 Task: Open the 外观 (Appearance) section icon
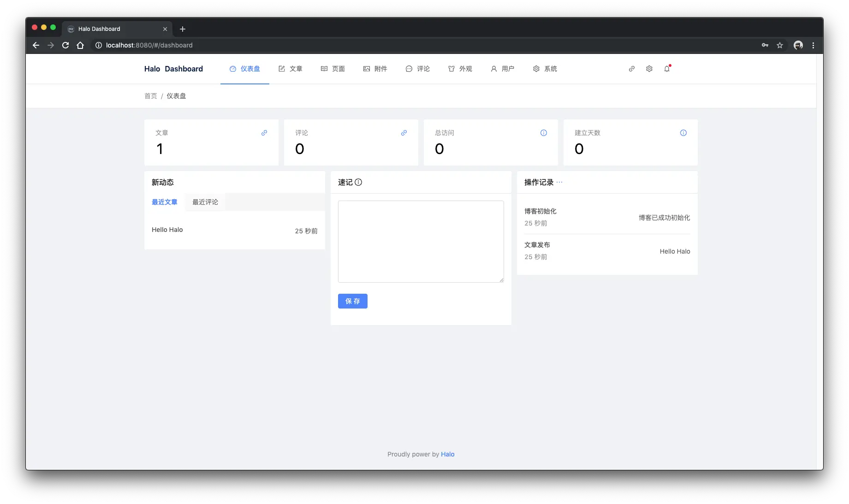pyautogui.click(x=451, y=69)
